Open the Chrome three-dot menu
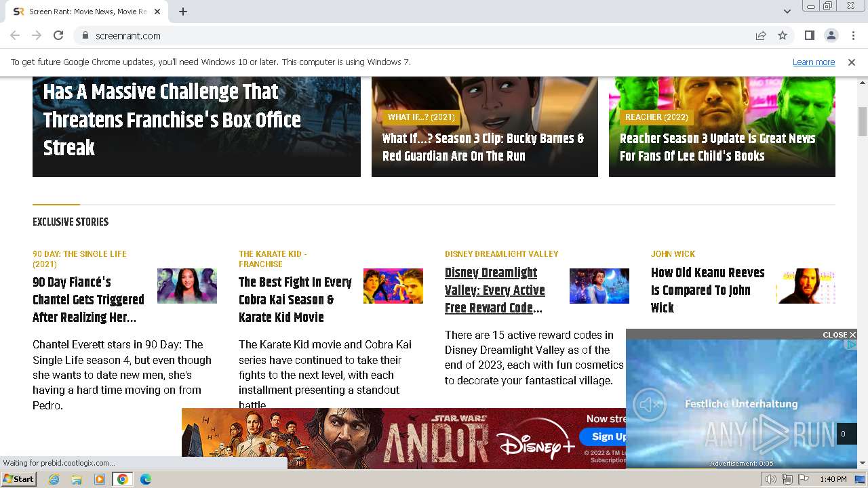This screenshot has width=868, height=488. [852, 35]
